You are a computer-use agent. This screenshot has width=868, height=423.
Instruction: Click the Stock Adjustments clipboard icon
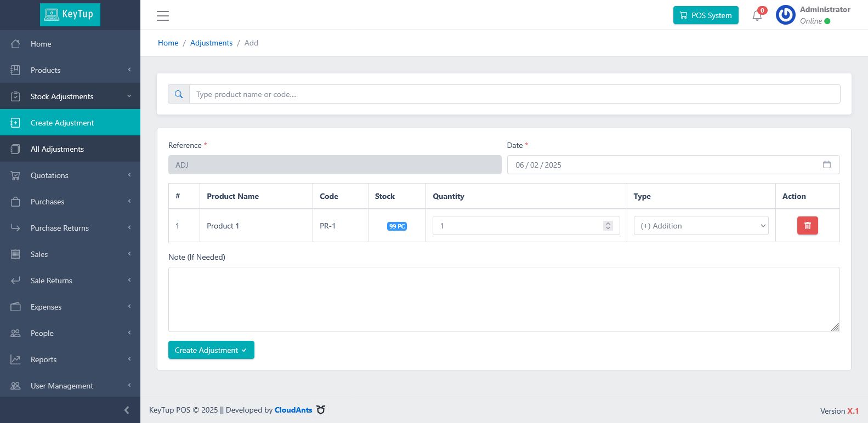pyautogui.click(x=15, y=96)
